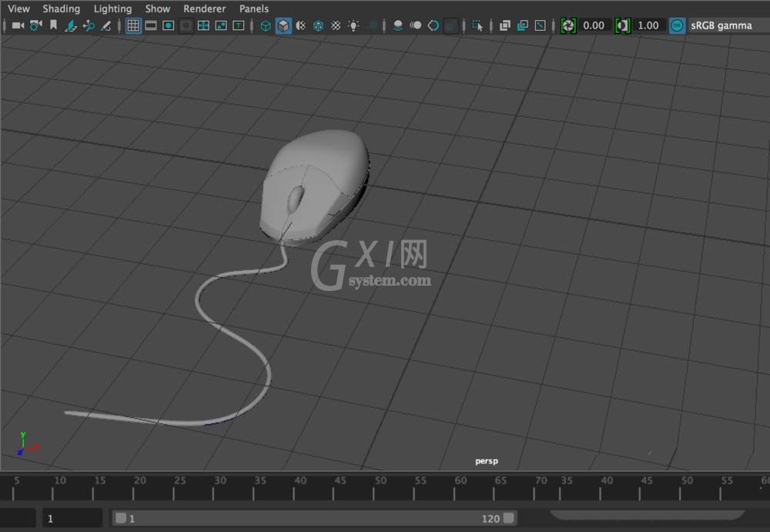The image size is (770, 532).
Task: Select the mouse scroll wheel
Action: (296, 199)
